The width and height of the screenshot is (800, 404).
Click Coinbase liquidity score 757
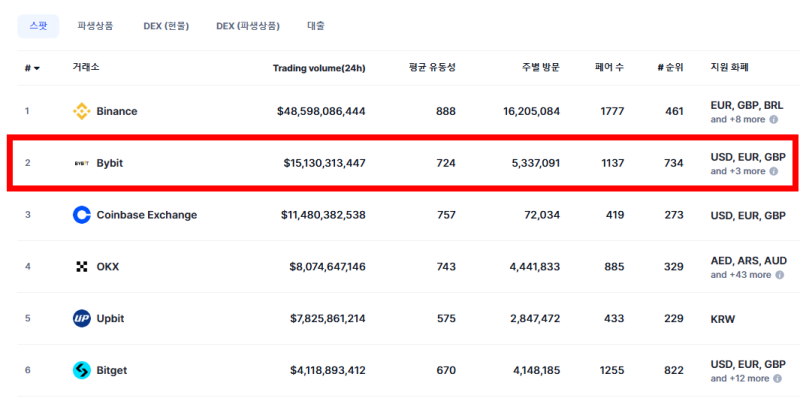446,215
